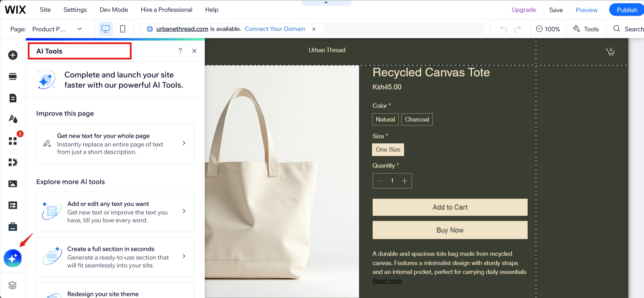Select the product description paragraph
Image resolution: width=644 pixels, height=298 pixels.
[449, 263]
